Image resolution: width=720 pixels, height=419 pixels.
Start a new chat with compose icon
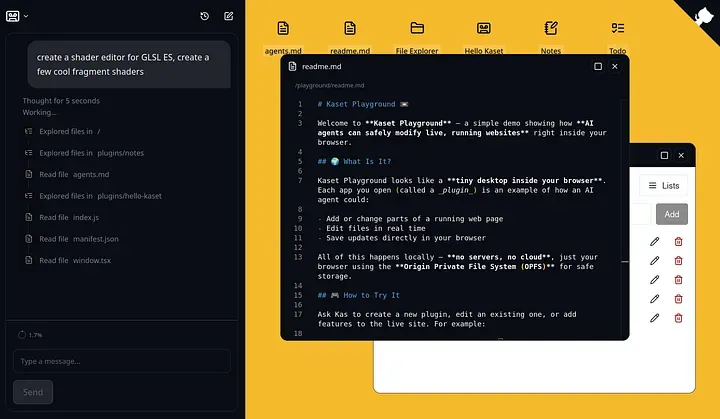pos(228,16)
